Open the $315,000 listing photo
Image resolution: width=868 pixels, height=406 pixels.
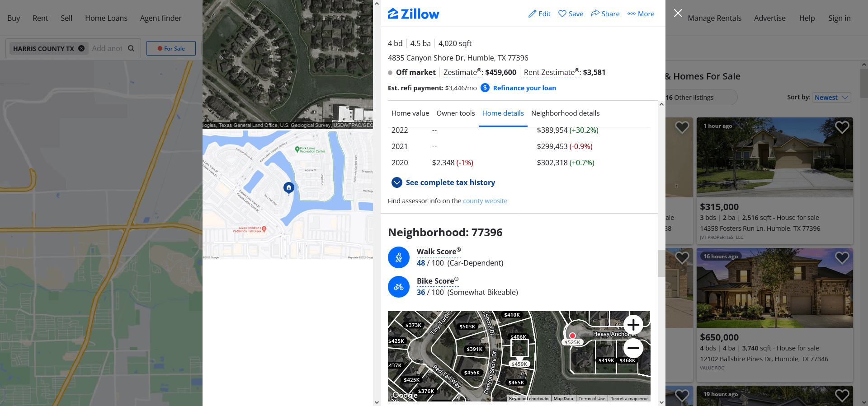tap(775, 157)
